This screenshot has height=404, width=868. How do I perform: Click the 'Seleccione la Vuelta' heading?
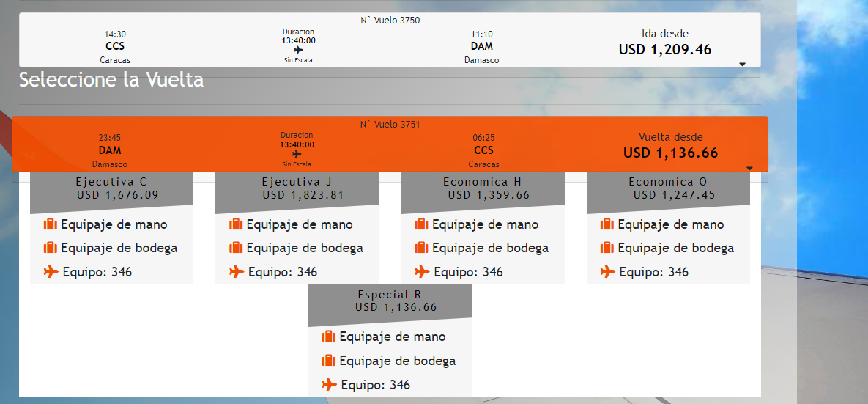pyautogui.click(x=111, y=80)
